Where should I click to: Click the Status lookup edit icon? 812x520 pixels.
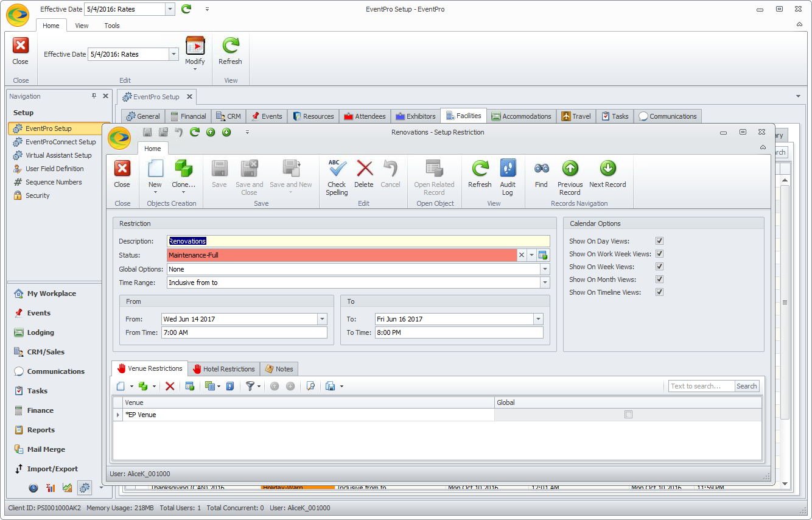544,255
